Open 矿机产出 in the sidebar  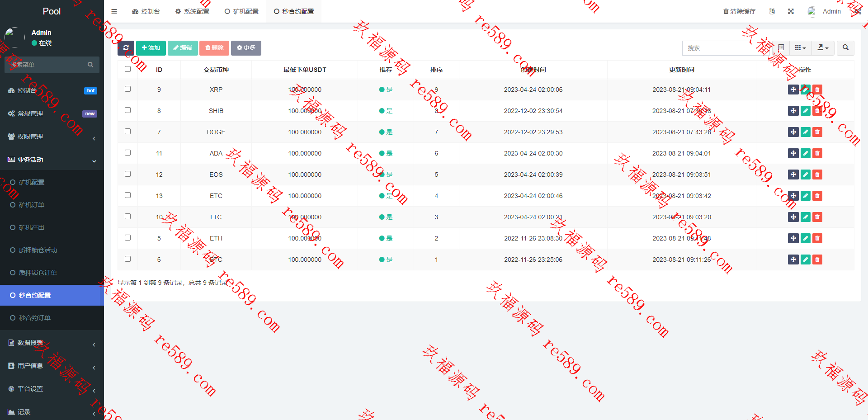[52, 227]
